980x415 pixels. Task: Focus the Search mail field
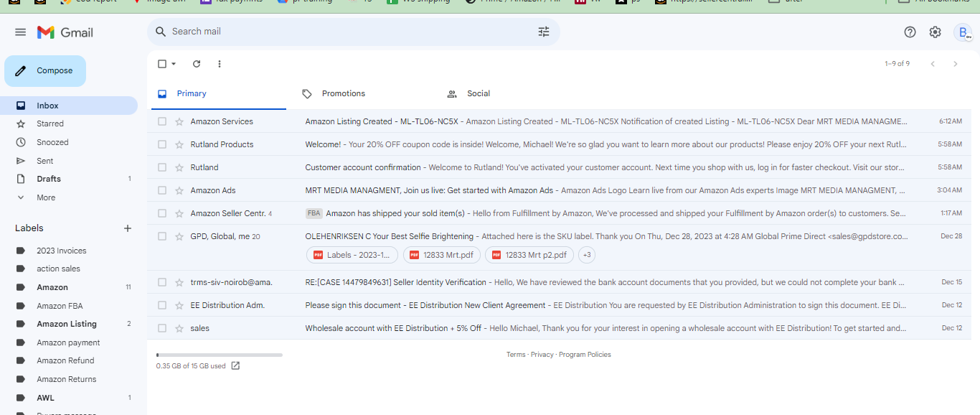tap(353, 32)
